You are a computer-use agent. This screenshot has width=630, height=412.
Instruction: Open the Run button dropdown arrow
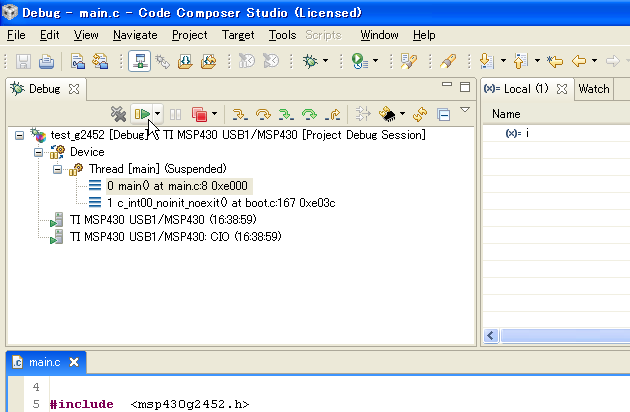point(158,114)
